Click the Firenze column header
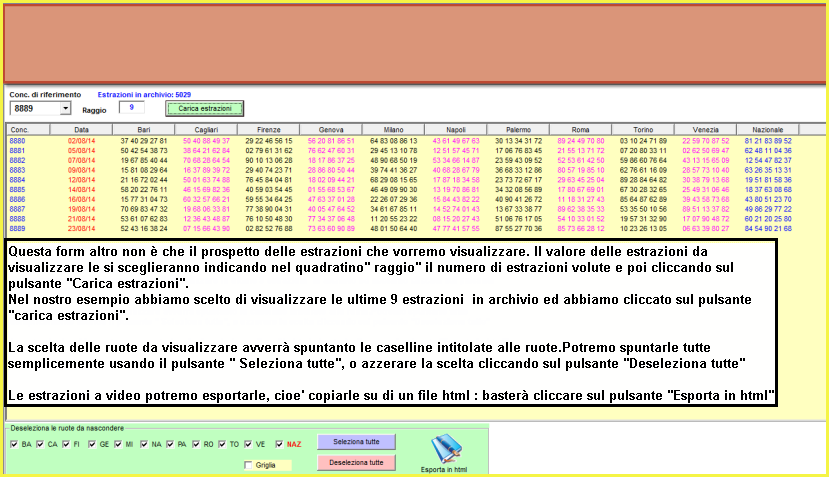 269,130
